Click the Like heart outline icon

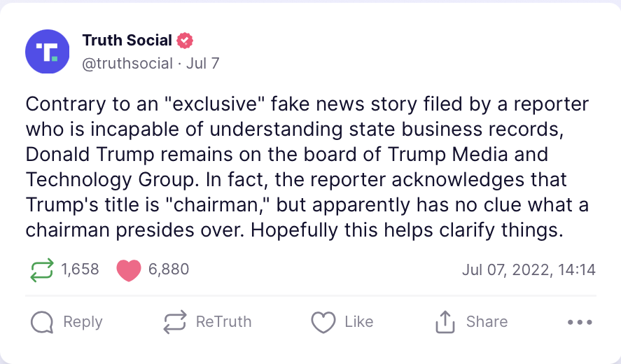click(x=323, y=322)
